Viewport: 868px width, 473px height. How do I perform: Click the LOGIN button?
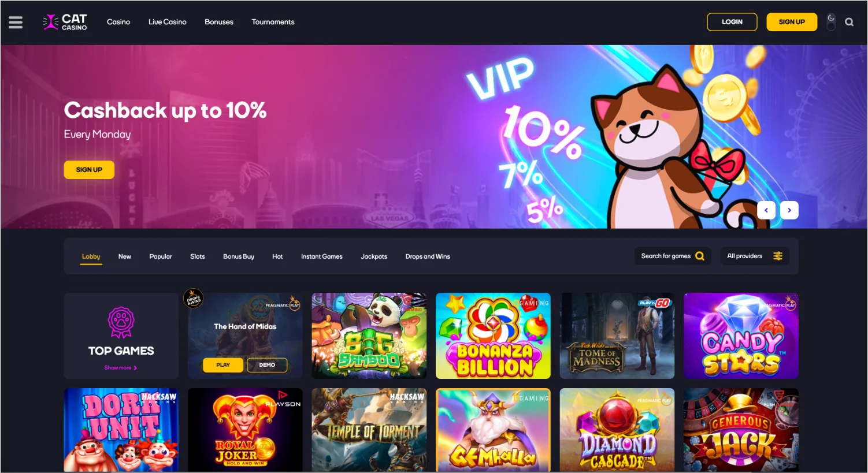click(732, 22)
